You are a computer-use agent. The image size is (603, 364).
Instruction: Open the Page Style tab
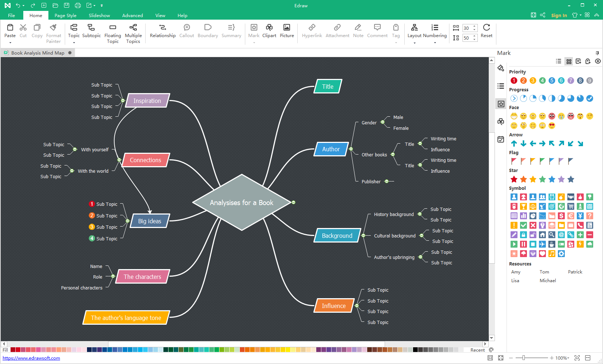click(66, 16)
